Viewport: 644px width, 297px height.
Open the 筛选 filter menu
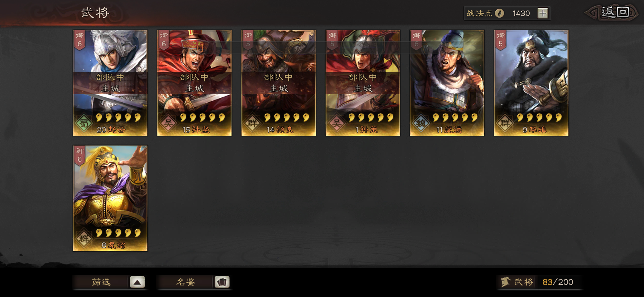(x=101, y=282)
